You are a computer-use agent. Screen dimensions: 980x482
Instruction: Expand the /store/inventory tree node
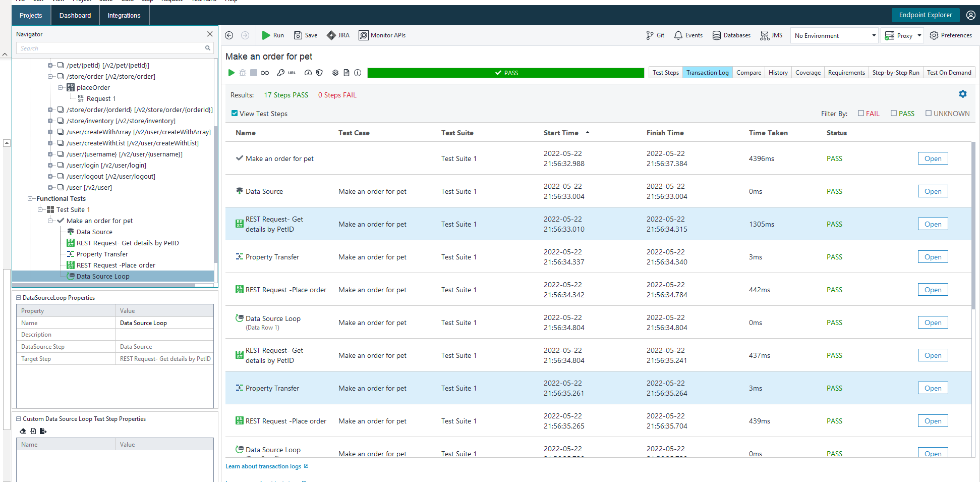tap(50, 121)
